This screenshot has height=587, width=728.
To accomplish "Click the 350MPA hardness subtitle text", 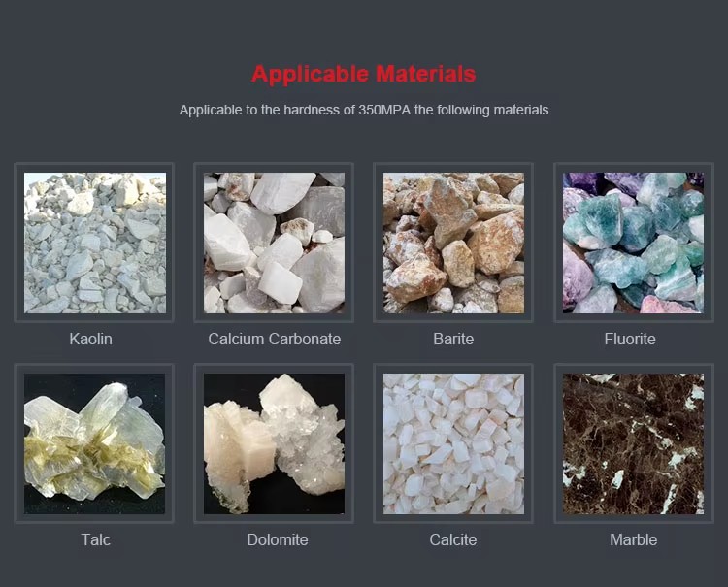I will [x=364, y=110].
